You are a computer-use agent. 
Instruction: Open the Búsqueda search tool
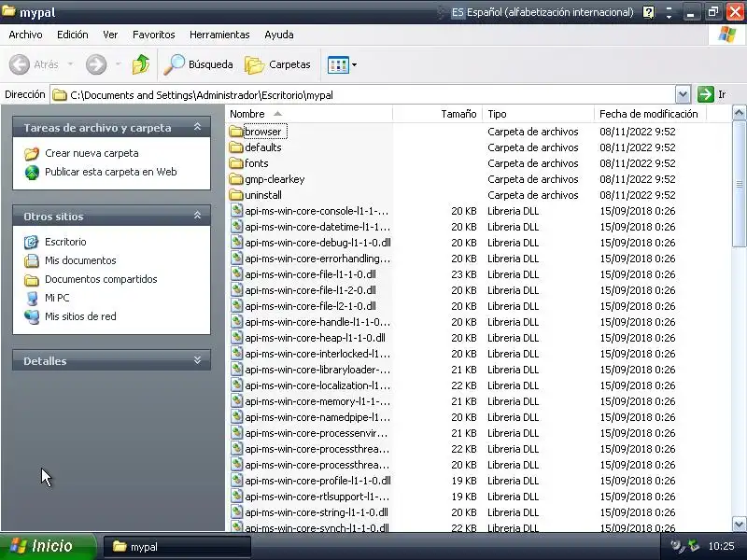tap(198, 64)
